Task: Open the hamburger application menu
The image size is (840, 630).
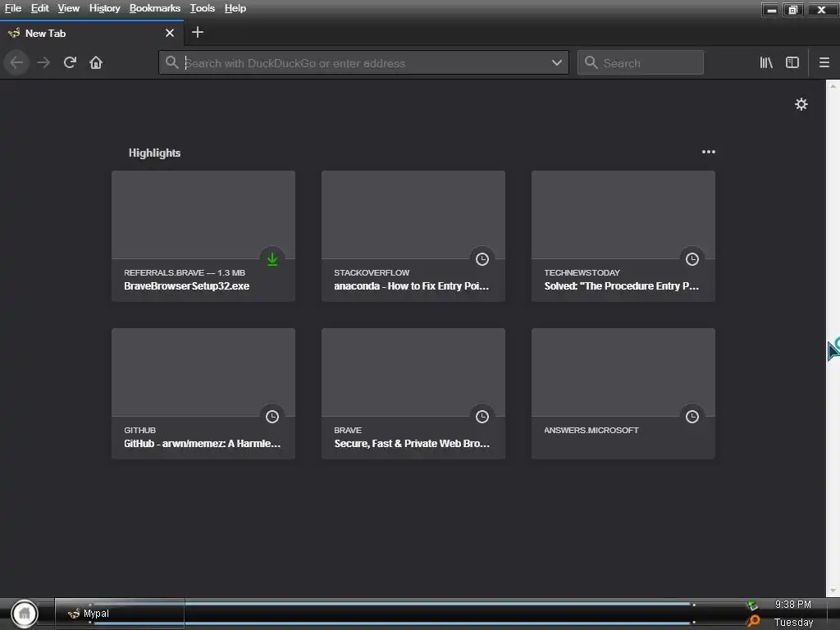Action: [x=824, y=62]
